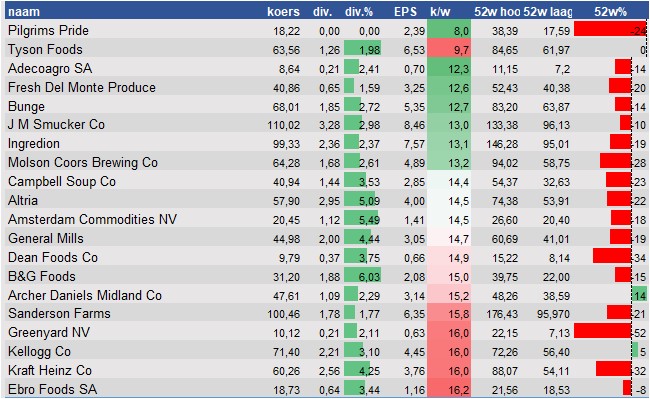The height and width of the screenshot is (399, 650).
Task: Click the 'naam' column header
Action: point(24,12)
